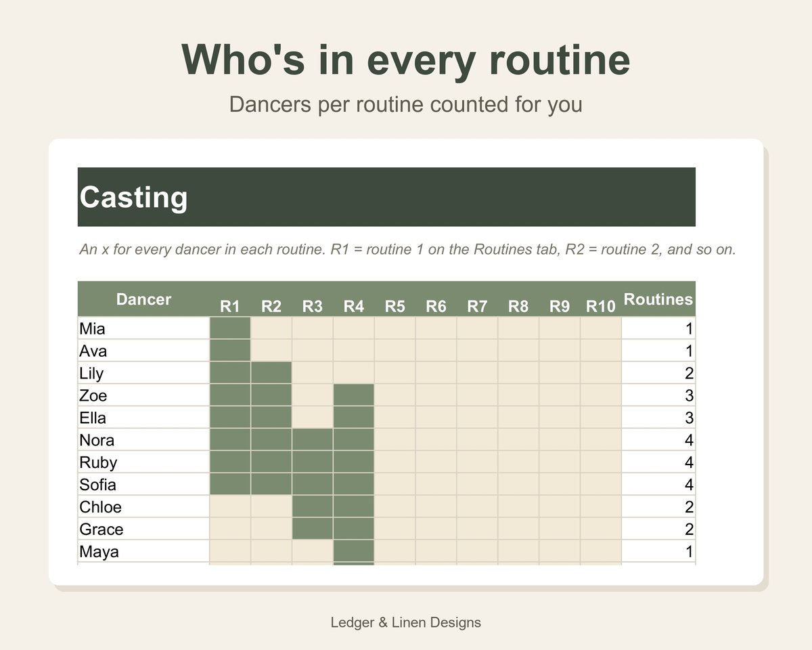
Task: Click Maya's Routines count cell
Action: click(658, 552)
